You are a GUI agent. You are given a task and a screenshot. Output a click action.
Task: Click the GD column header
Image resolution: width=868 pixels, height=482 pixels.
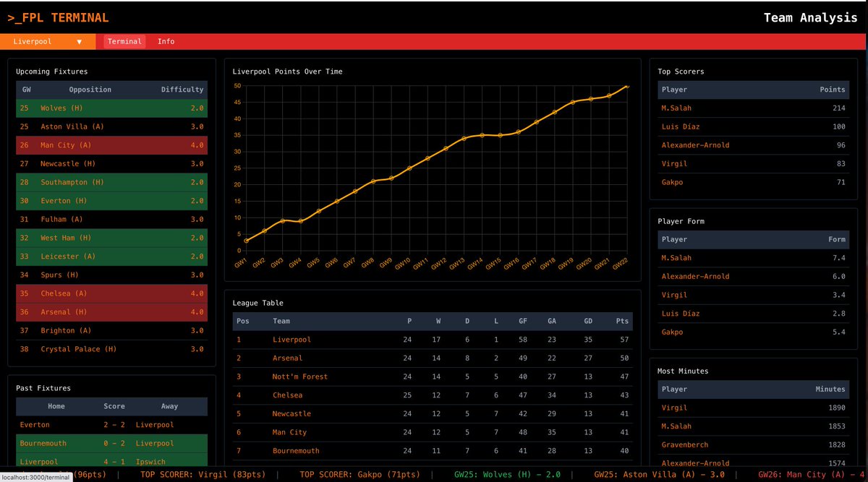pyautogui.click(x=587, y=321)
